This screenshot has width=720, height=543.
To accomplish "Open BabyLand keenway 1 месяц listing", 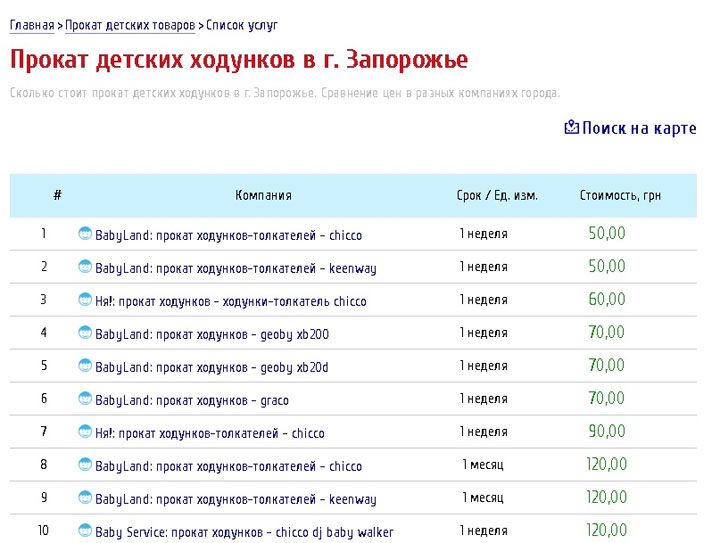I will point(235,499).
